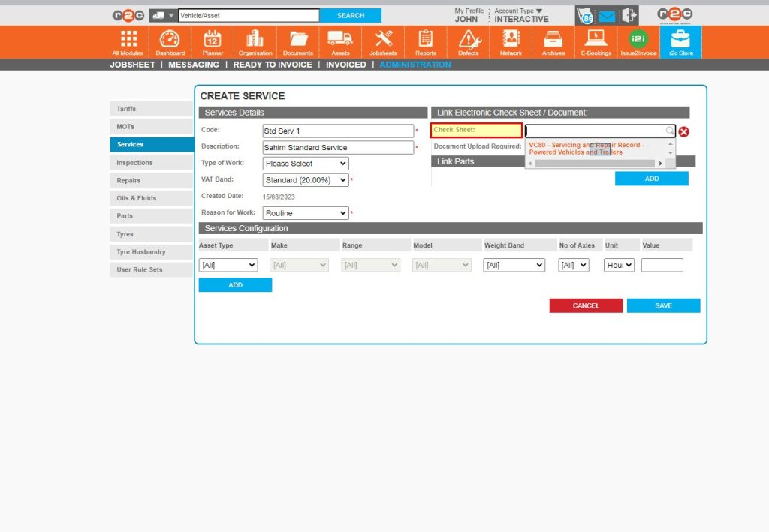Select Tariffs in the sidebar
This screenshot has width=769, height=532.
click(x=152, y=109)
